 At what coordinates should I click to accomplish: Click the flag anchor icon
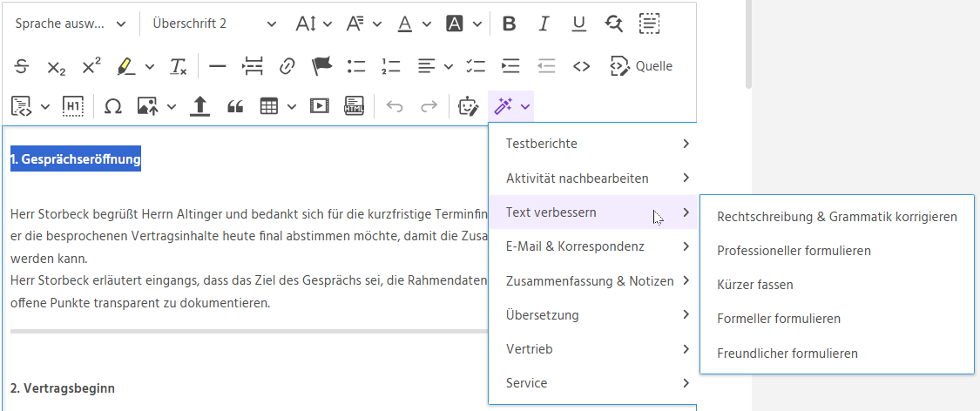tap(321, 66)
